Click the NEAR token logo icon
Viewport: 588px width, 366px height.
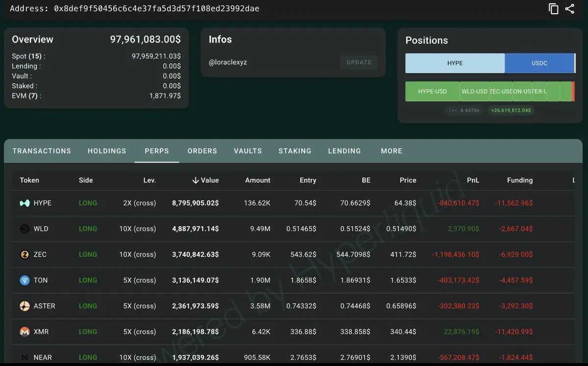tap(24, 358)
